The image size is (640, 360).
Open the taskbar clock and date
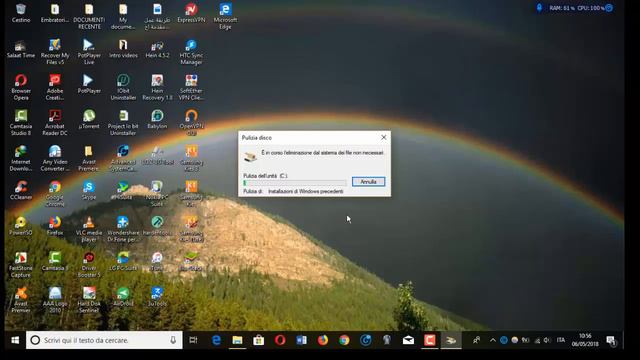click(585, 340)
